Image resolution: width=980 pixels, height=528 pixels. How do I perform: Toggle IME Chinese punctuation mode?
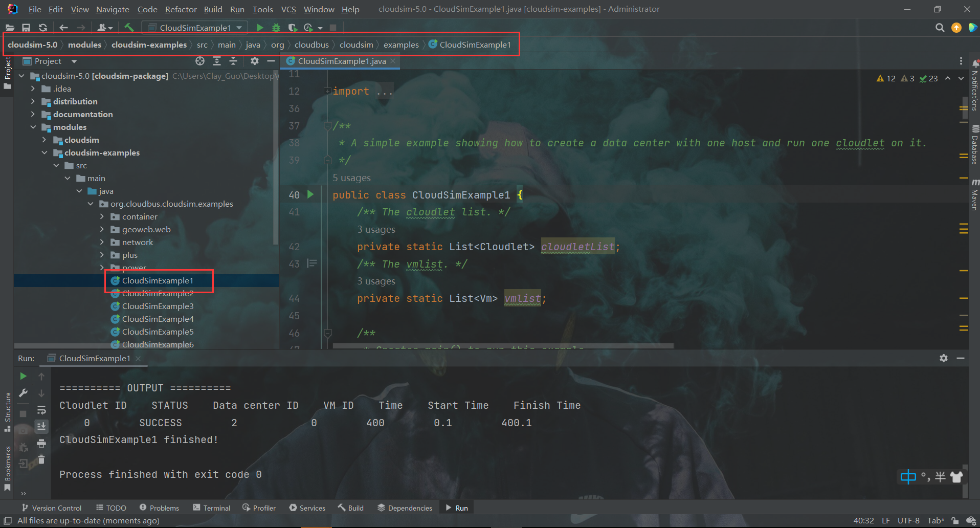925,477
